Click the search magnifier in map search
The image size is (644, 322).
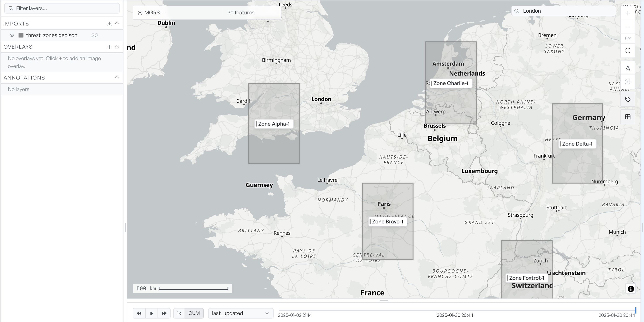[517, 11]
